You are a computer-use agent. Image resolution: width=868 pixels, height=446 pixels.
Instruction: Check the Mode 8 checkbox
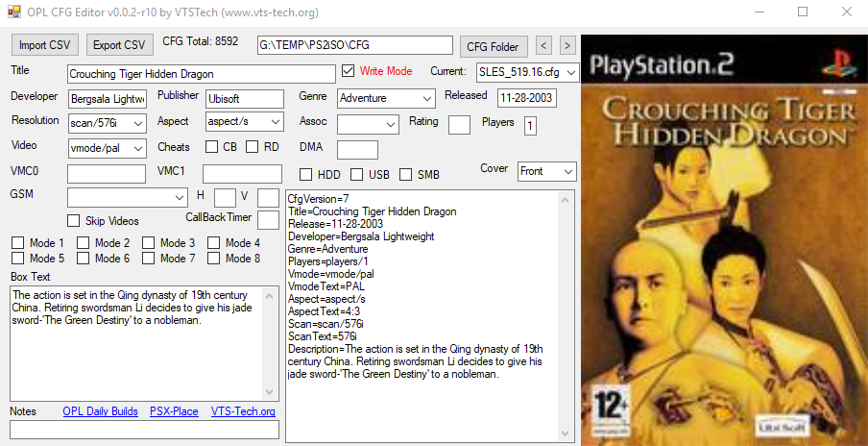[214, 259]
